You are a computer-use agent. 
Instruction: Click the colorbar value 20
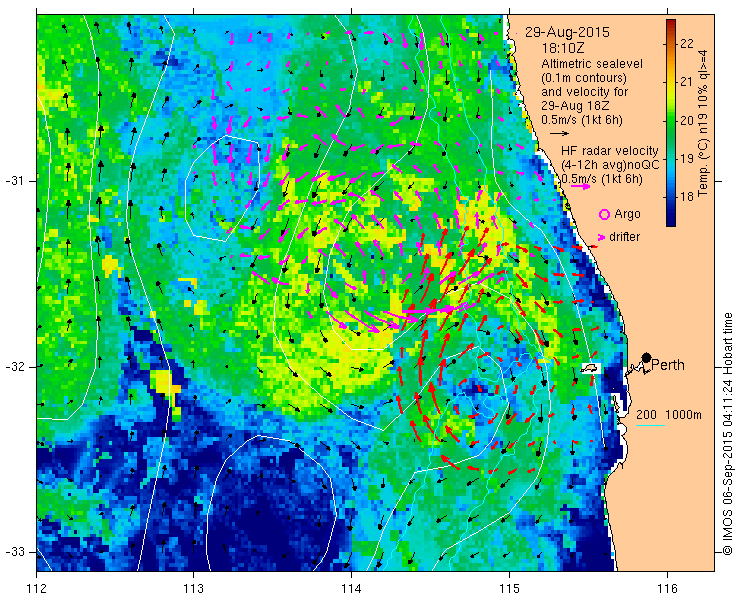tap(688, 121)
